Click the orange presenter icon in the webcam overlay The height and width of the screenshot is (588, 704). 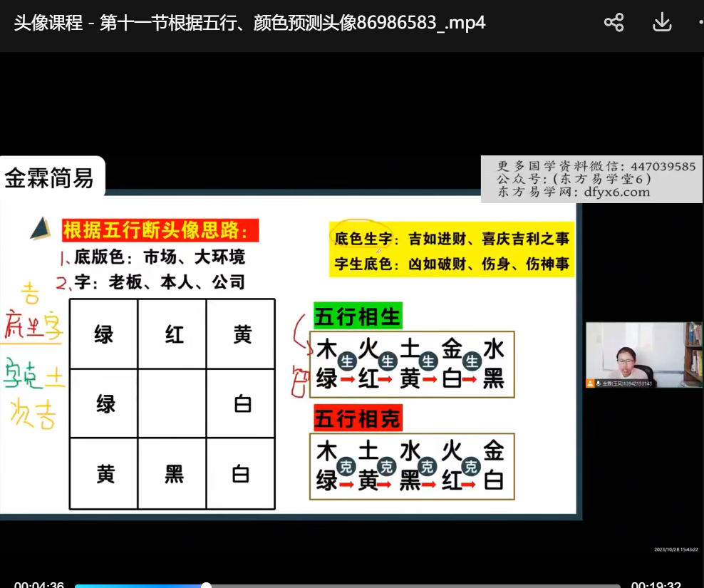(x=590, y=383)
